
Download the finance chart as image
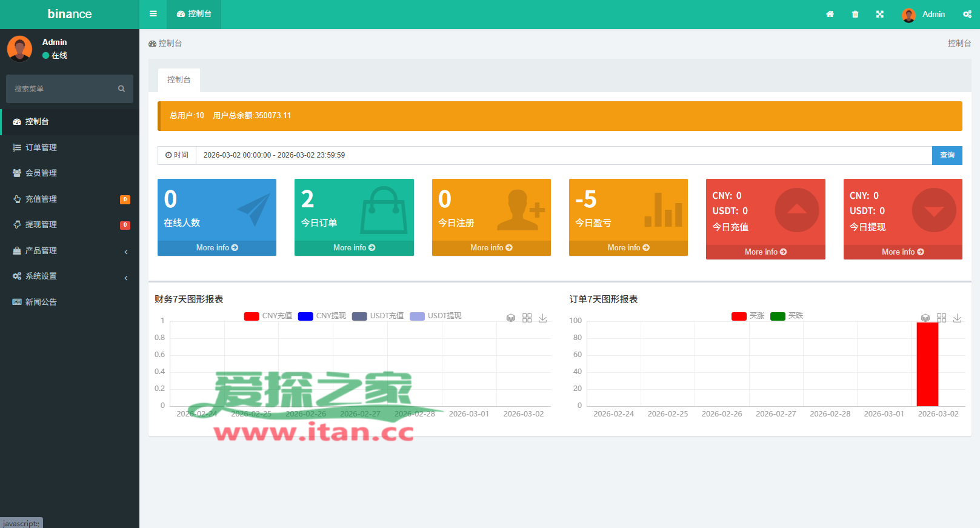[542, 318]
